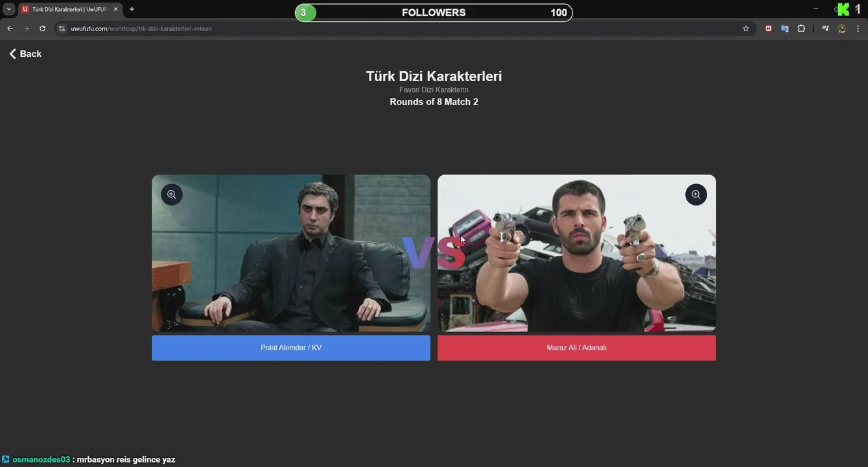Image resolution: width=868 pixels, height=467 pixels.
Task: Go forward in browser history
Action: [26, 29]
